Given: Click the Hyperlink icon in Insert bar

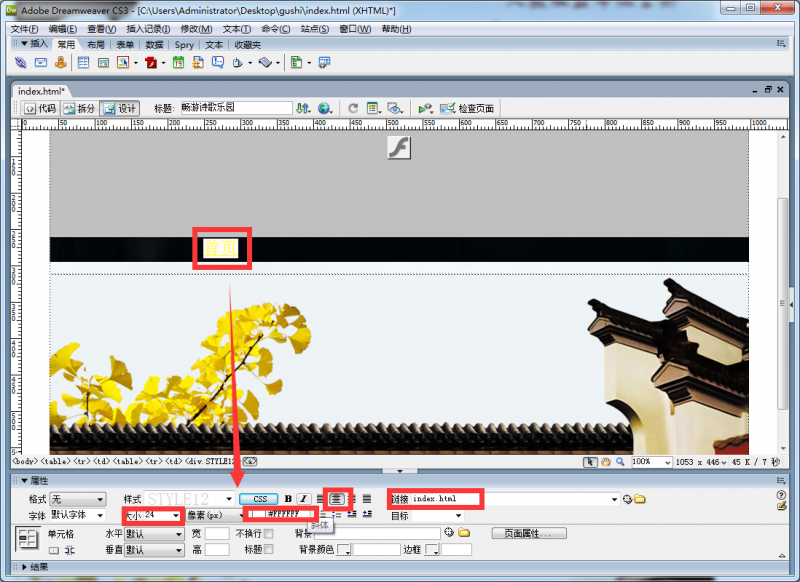Looking at the screenshot, I should click(x=20, y=63).
